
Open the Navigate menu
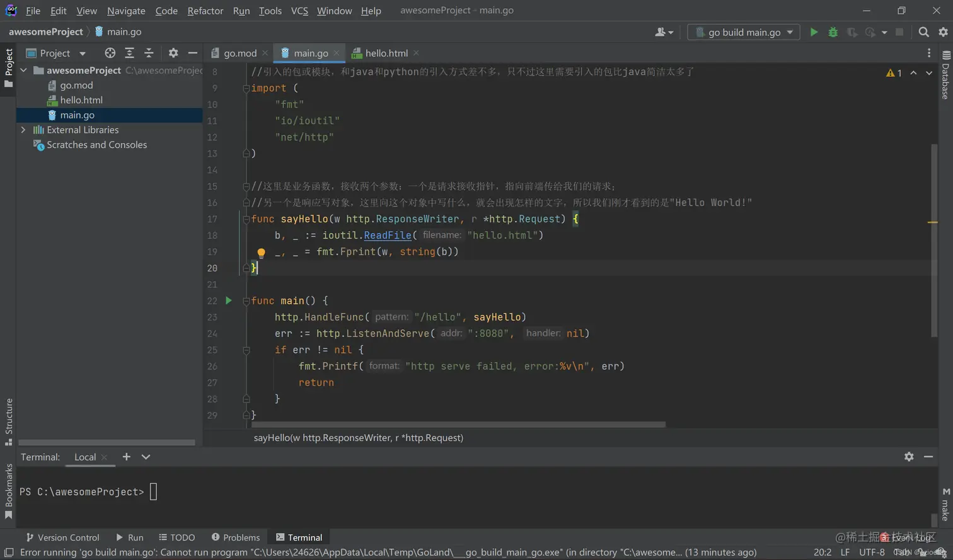(126, 11)
